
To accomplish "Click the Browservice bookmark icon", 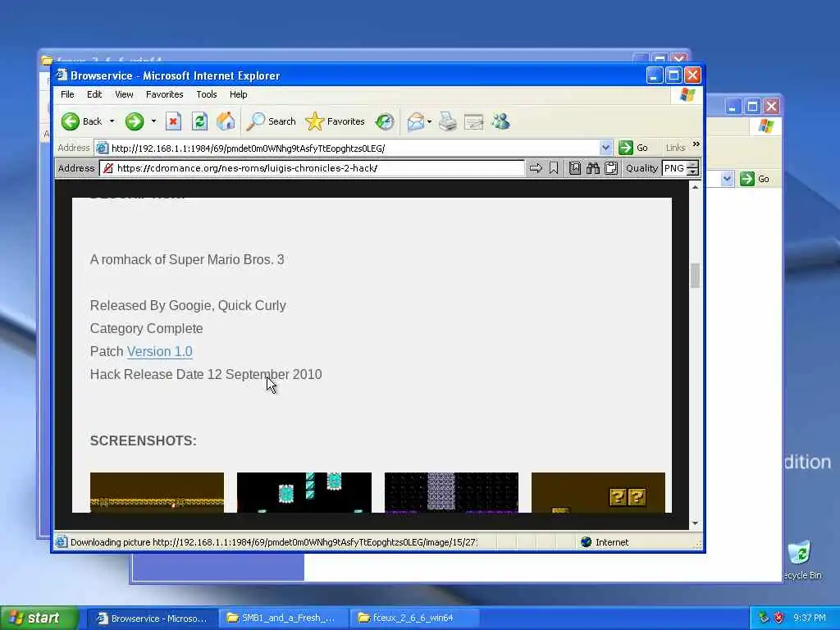I will [554, 168].
